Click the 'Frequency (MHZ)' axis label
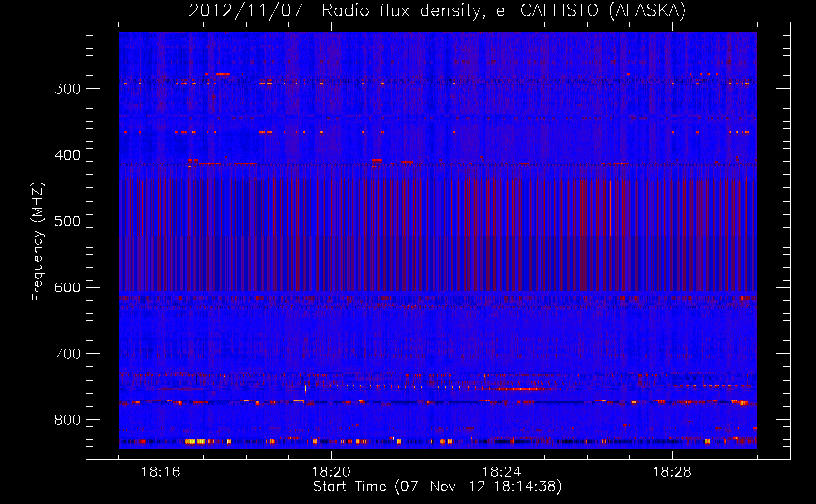 tap(38, 242)
